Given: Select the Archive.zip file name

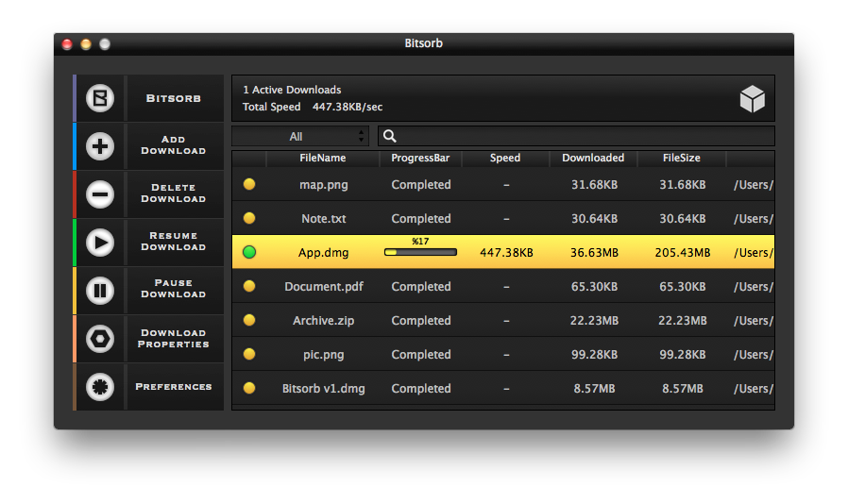Looking at the screenshot, I should pyautogui.click(x=323, y=321).
